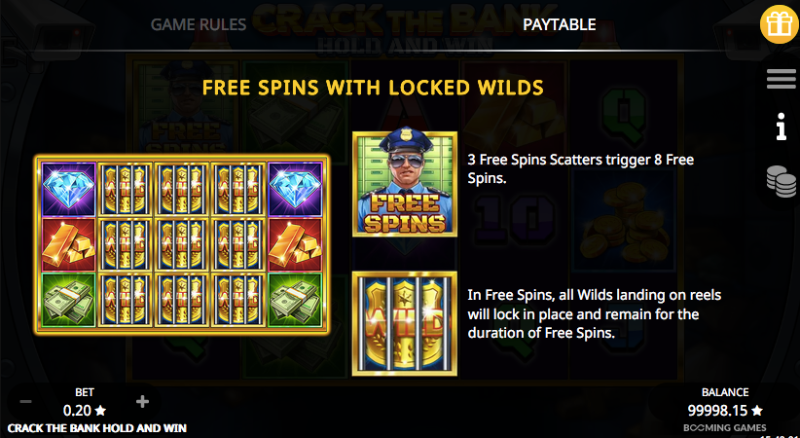This screenshot has height=438, width=800.
Task: Click the center locked Wild in grid
Action: click(x=182, y=245)
